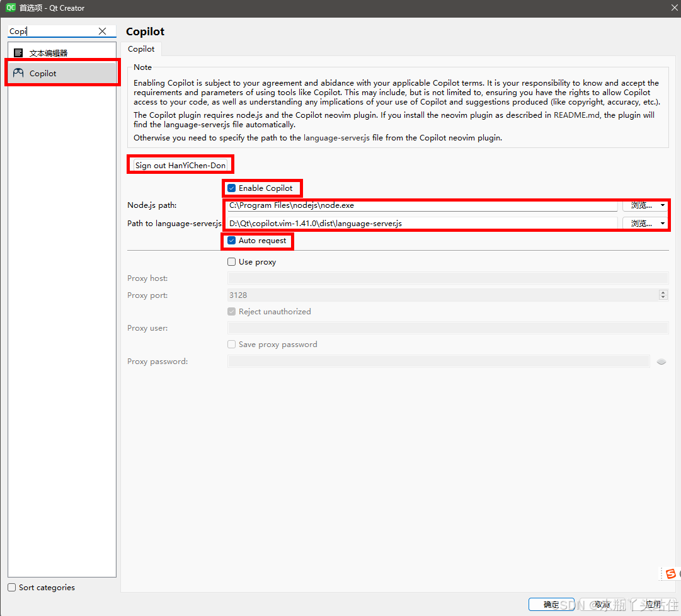Click the 'Copilot' page heading
The width and height of the screenshot is (681, 616).
pyautogui.click(x=145, y=31)
